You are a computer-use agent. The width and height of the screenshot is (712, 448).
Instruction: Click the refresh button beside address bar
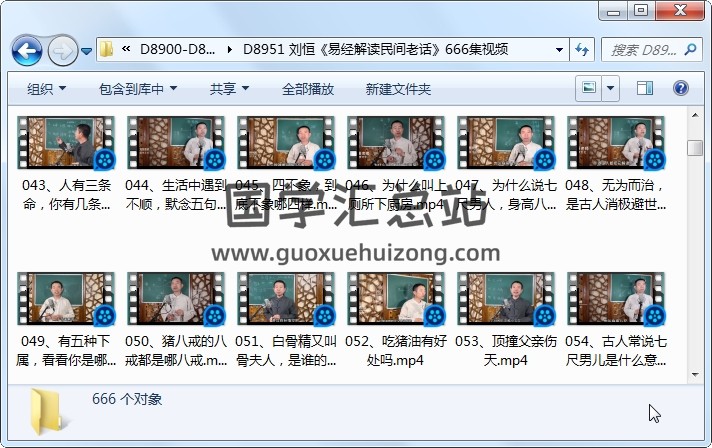582,49
